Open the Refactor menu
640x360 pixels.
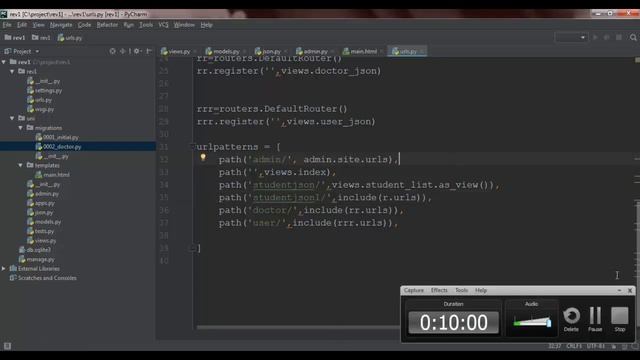click(x=107, y=25)
